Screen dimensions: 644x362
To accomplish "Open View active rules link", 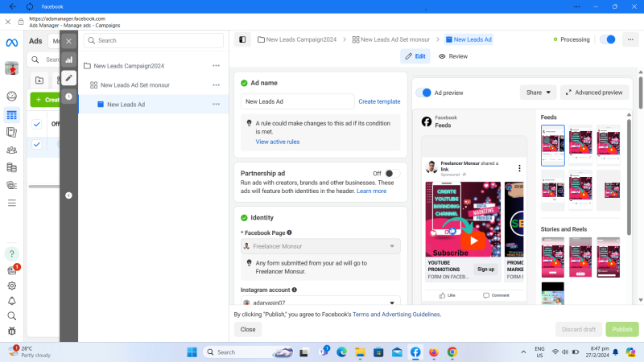I will (278, 142).
